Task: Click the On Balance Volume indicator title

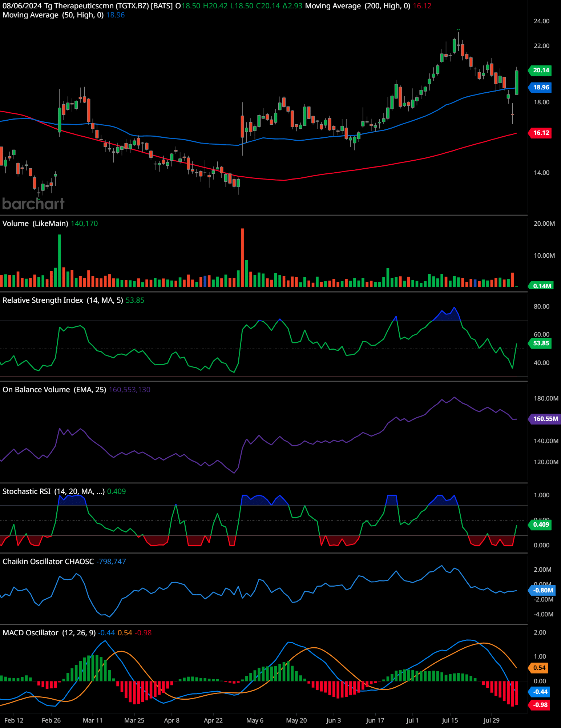Action: (55, 390)
